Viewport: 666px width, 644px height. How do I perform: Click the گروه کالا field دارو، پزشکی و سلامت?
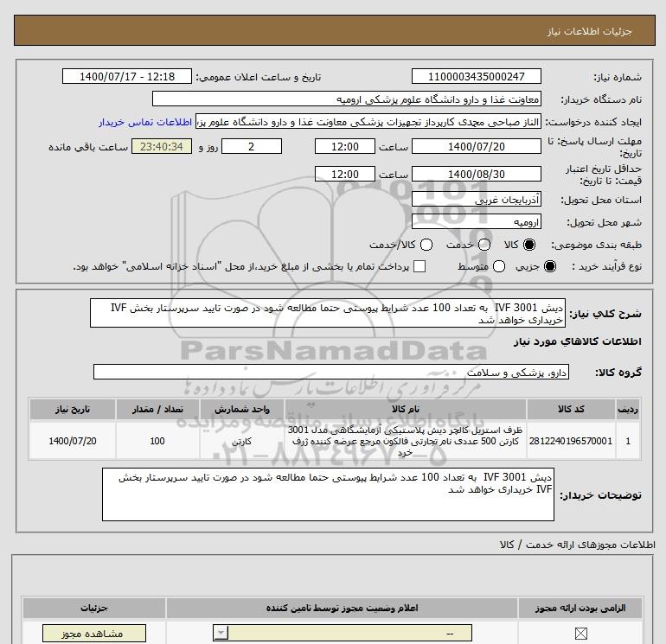pos(331,372)
